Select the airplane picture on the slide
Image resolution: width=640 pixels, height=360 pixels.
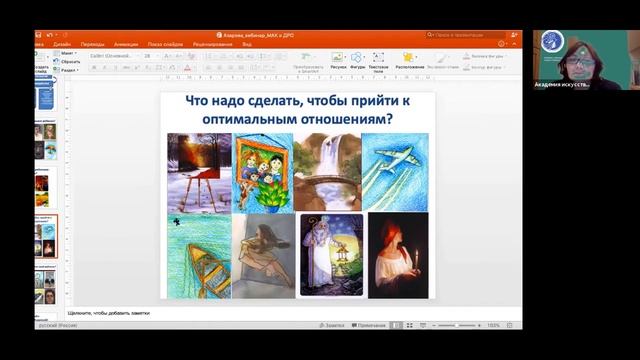(x=395, y=172)
